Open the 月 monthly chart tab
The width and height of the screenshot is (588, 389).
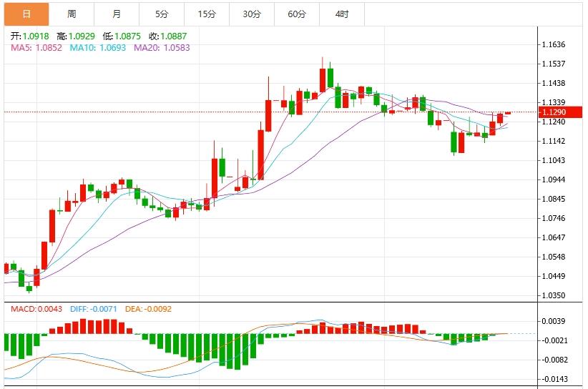tap(117, 14)
